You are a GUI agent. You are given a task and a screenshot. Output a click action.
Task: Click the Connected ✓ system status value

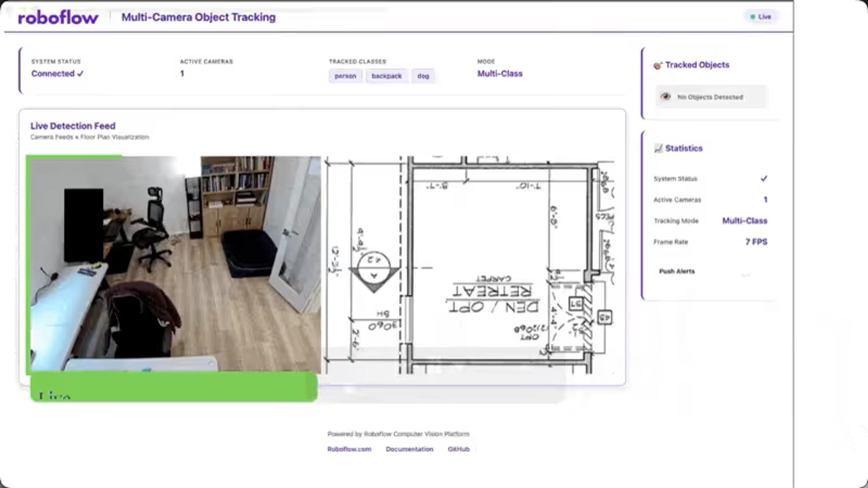57,74
